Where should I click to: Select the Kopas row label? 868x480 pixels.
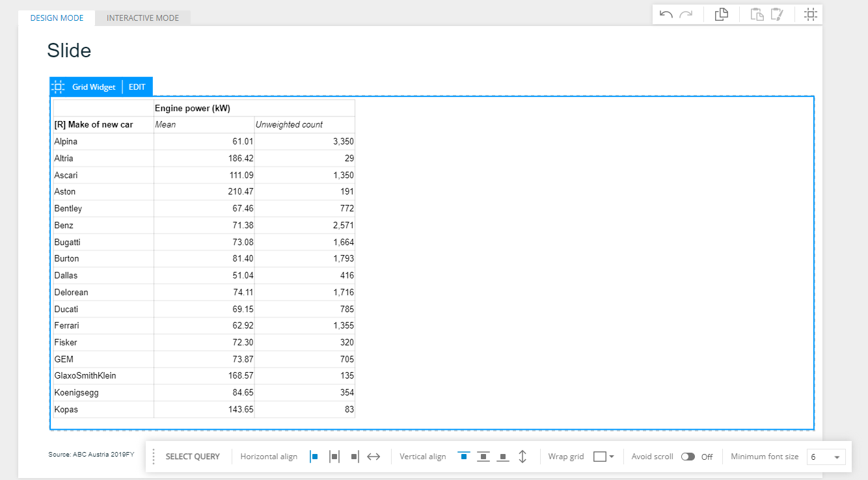pyautogui.click(x=66, y=410)
